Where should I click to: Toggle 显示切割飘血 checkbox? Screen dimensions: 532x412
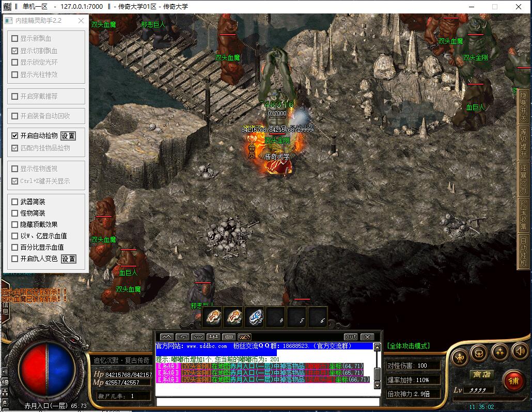[x=14, y=51]
